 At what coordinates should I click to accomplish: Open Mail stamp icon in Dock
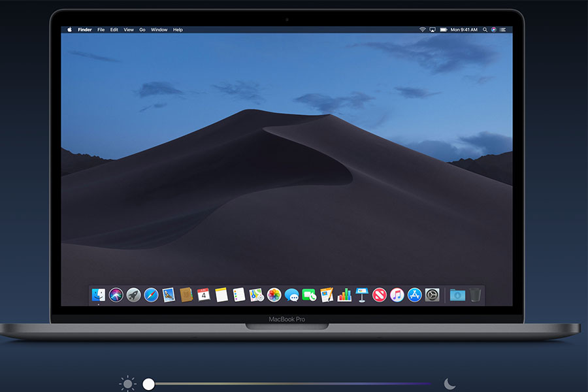(169, 295)
